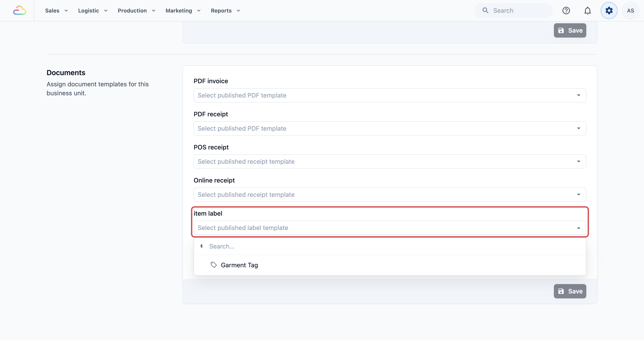The image size is (644, 340).
Task: Click the Online receipt field label
Action: tap(214, 180)
